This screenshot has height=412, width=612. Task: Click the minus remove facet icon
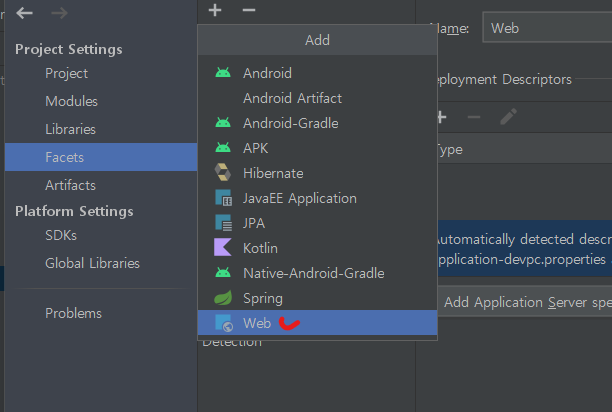pos(249,10)
